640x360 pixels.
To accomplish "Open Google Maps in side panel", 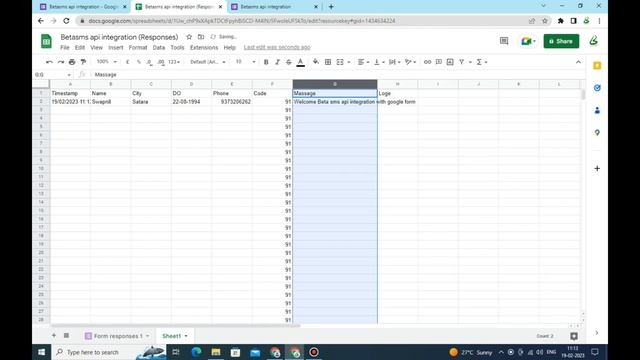I will (597, 133).
